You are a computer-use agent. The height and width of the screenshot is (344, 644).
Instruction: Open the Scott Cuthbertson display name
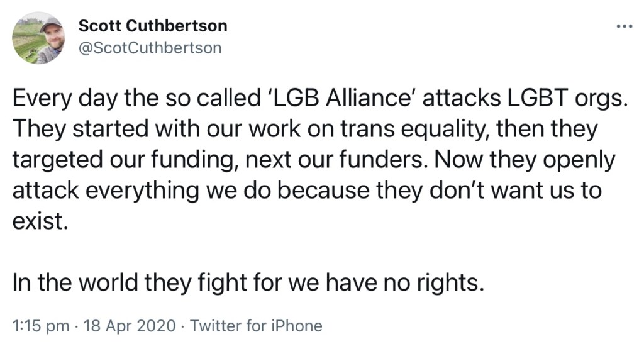[153, 26]
